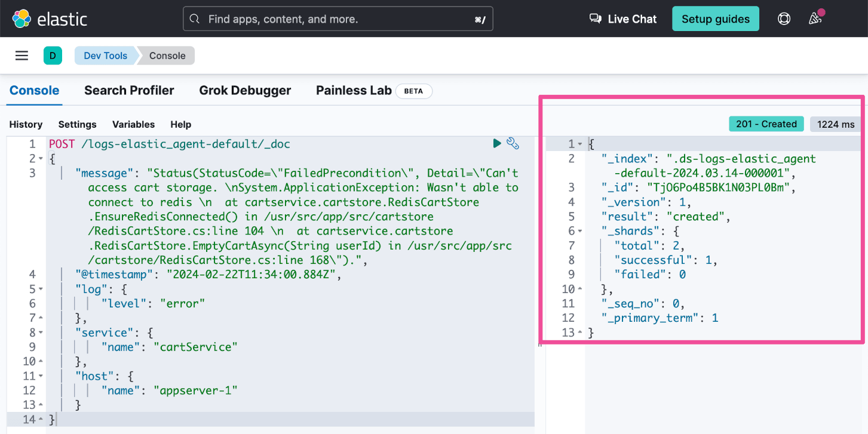This screenshot has width=868, height=434.
Task: Open the Grok Debugger tab
Action: pos(245,91)
